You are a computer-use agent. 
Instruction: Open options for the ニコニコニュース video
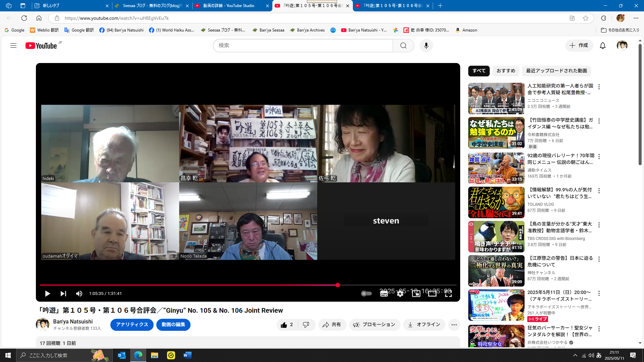(x=599, y=86)
